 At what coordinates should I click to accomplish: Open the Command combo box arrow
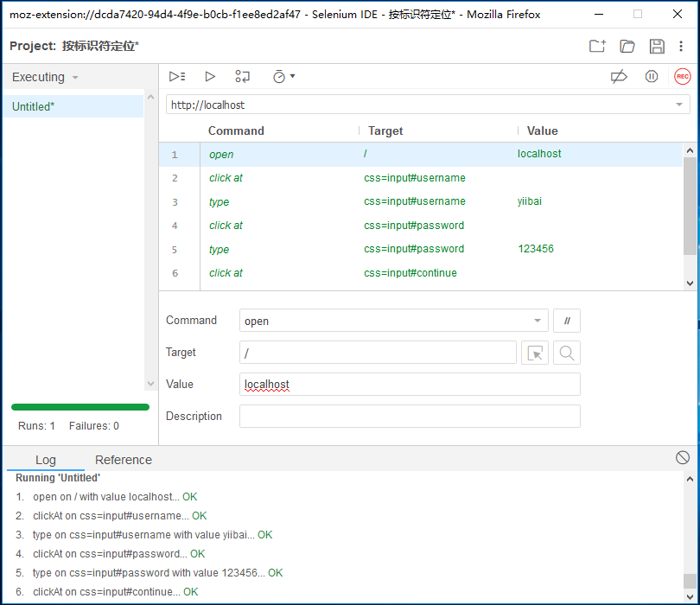click(x=537, y=321)
